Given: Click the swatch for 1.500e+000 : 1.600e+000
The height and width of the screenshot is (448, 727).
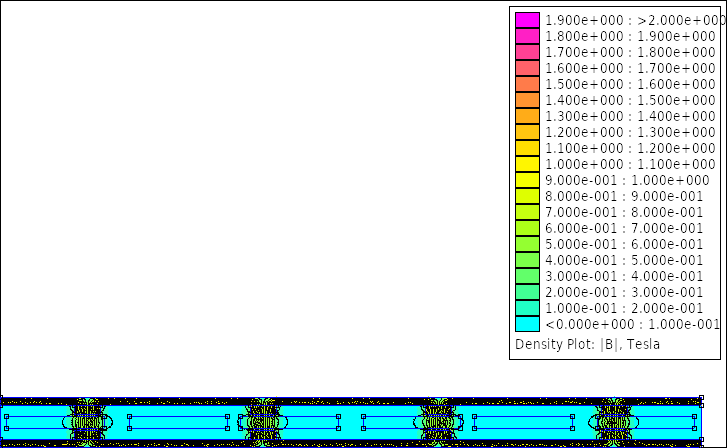Looking at the screenshot, I should coord(527,84).
